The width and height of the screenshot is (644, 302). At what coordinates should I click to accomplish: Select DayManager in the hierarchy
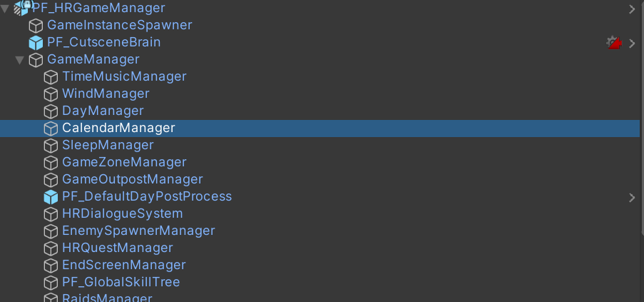coord(103,111)
